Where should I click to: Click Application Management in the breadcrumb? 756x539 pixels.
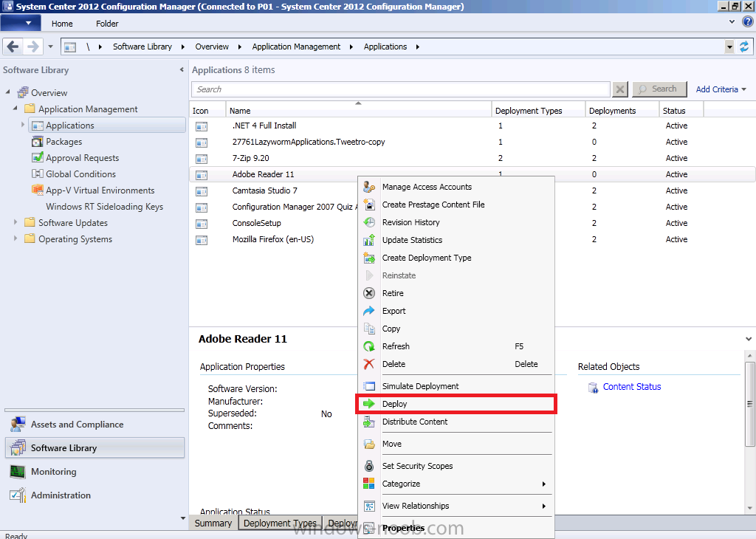296,47
